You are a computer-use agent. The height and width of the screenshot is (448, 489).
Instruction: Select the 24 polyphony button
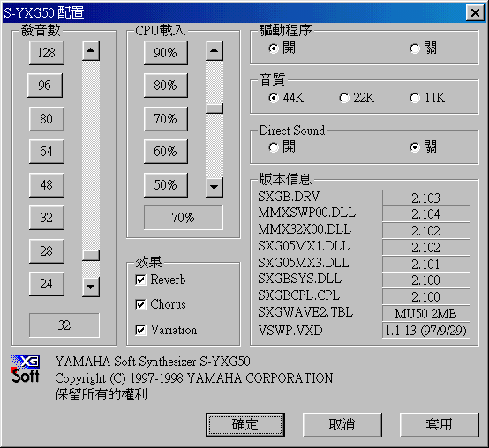pyautogui.click(x=47, y=284)
